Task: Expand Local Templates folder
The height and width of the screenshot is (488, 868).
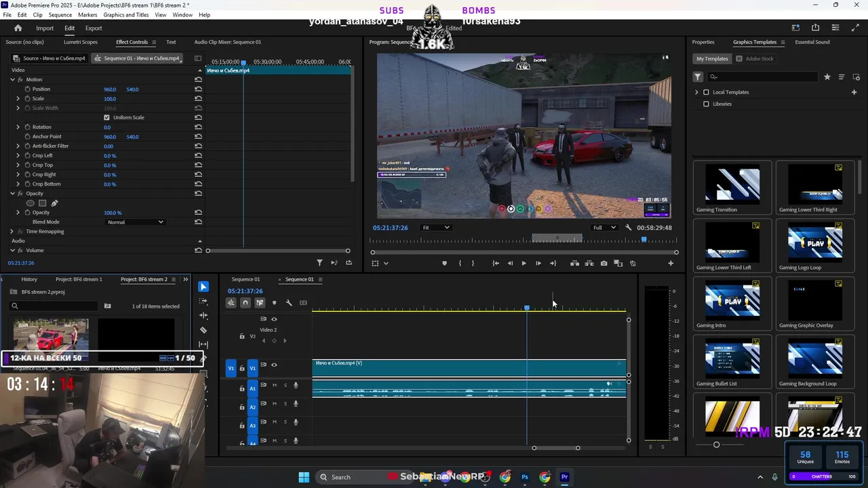Action: [696, 92]
